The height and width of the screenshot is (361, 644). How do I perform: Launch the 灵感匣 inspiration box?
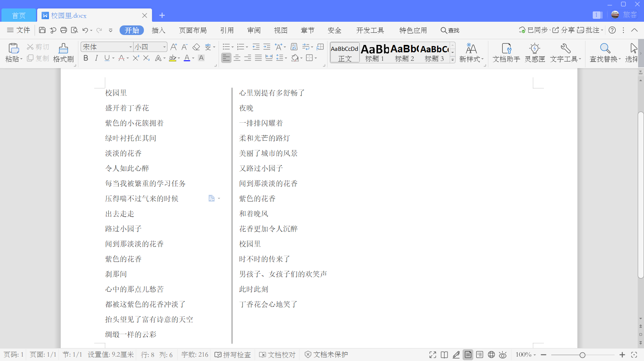pyautogui.click(x=534, y=52)
